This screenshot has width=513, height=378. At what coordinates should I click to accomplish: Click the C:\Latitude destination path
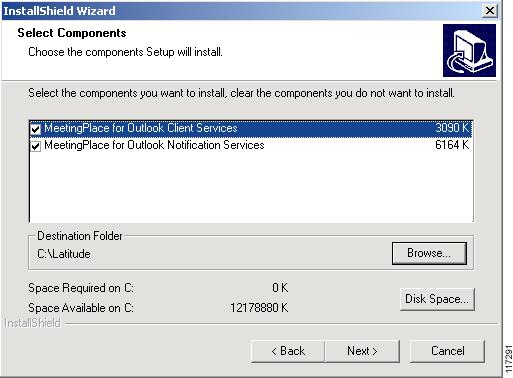click(x=64, y=254)
